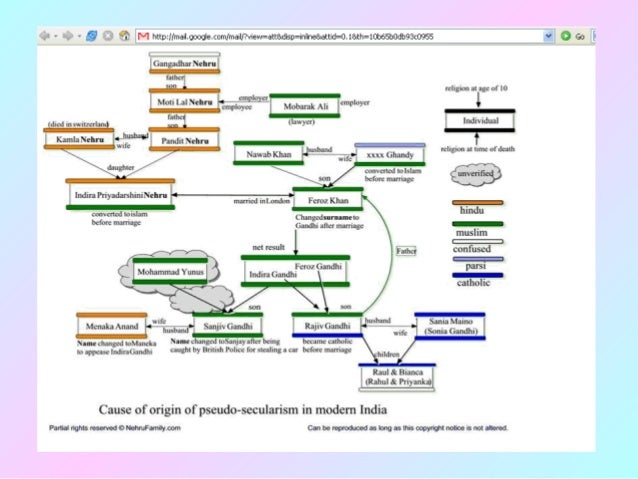Image resolution: width=638 pixels, height=479 pixels.
Task: Click the light purple parsi legend bar
Action: point(478,258)
